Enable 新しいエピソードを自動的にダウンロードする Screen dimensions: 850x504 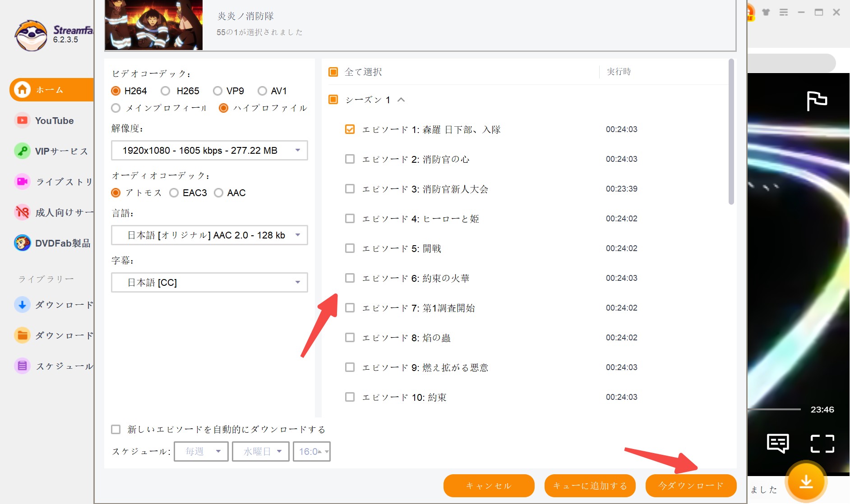(116, 430)
